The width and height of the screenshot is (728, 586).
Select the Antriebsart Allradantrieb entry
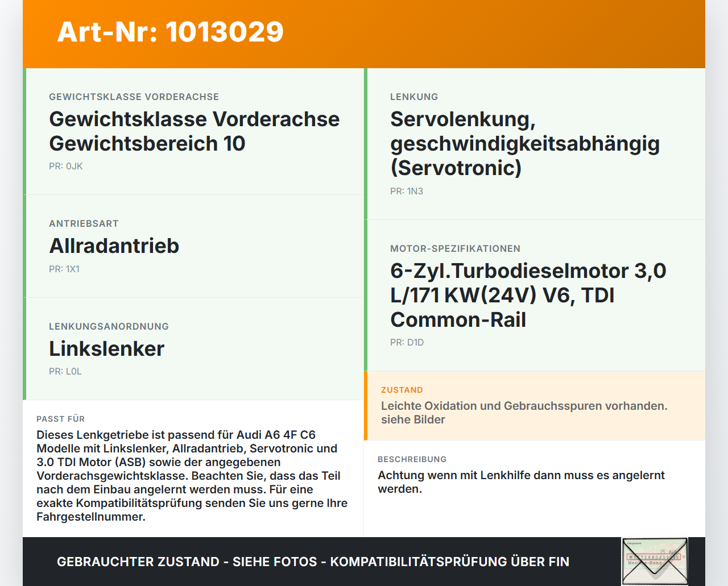coord(114,246)
